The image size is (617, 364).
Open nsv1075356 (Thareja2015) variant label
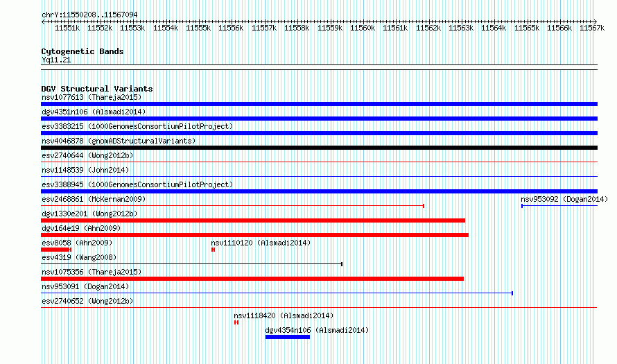click(92, 272)
